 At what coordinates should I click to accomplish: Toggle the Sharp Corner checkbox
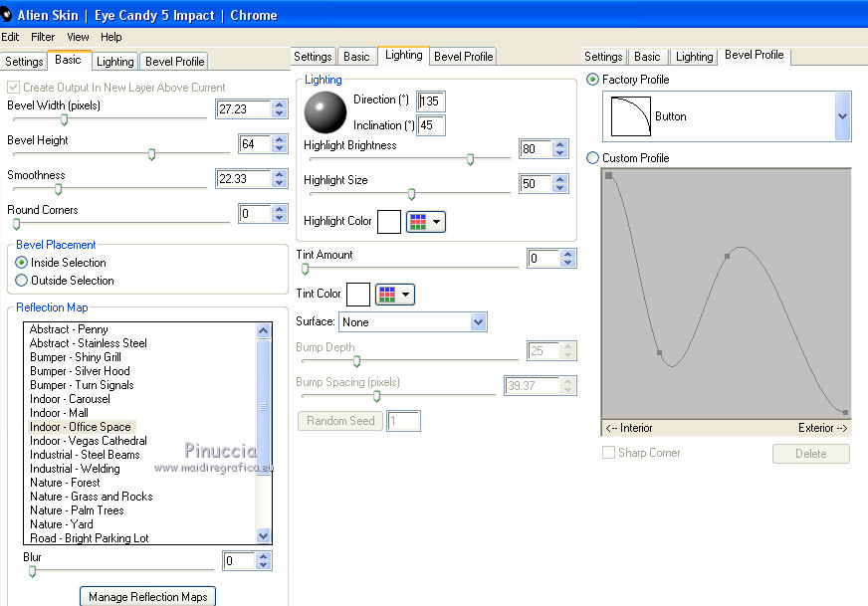pyautogui.click(x=608, y=452)
